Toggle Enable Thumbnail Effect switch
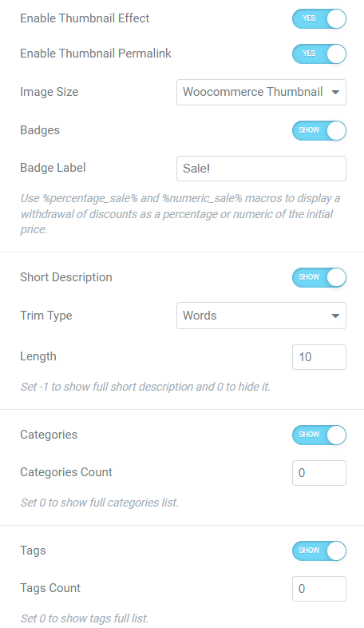 point(318,19)
